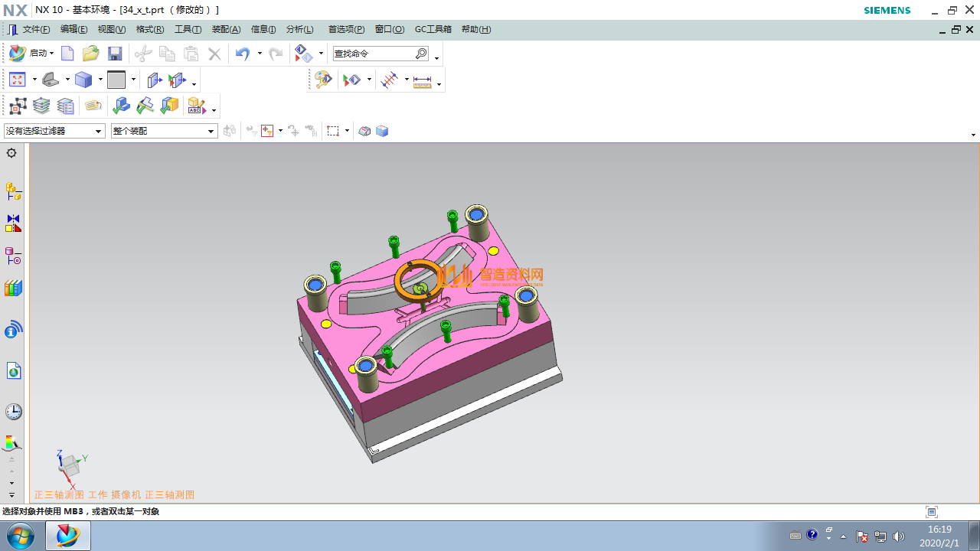Click the Windows Start button
This screenshot has height=551, width=980.
point(19,535)
